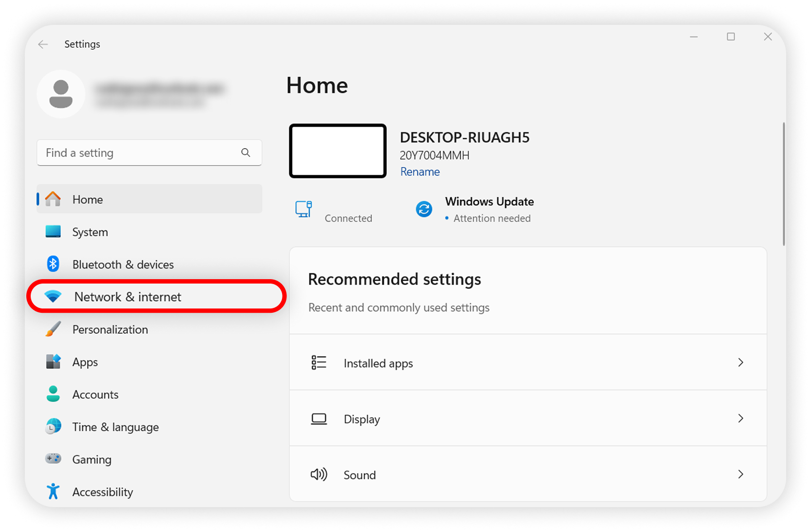Select Apps in the sidebar
This screenshot has height=532, width=811.
click(85, 361)
